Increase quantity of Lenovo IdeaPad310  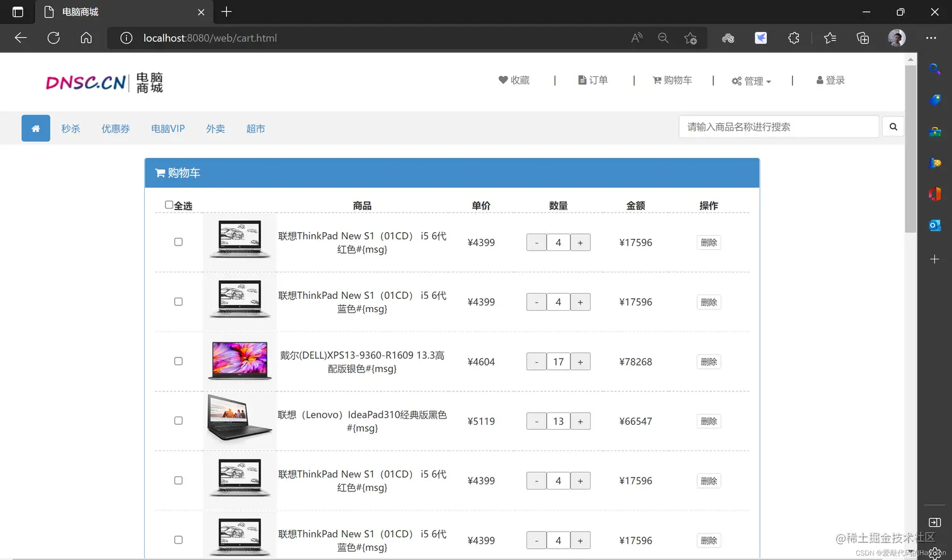pos(581,421)
